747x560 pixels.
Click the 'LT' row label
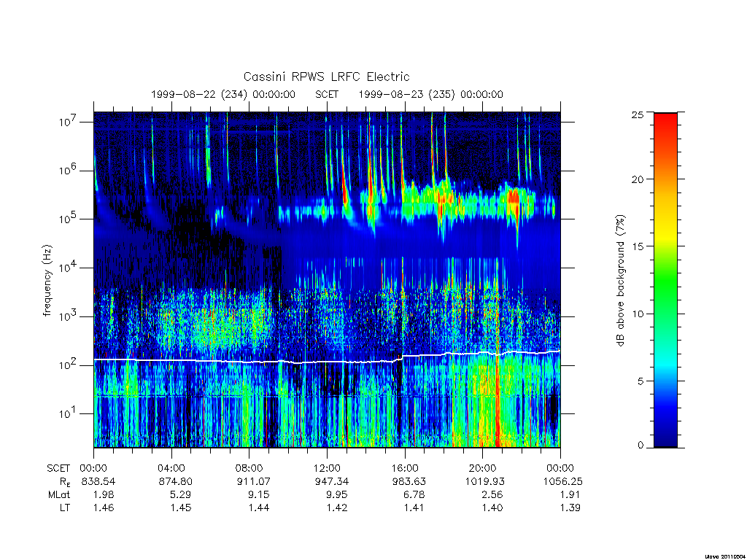(x=65, y=507)
